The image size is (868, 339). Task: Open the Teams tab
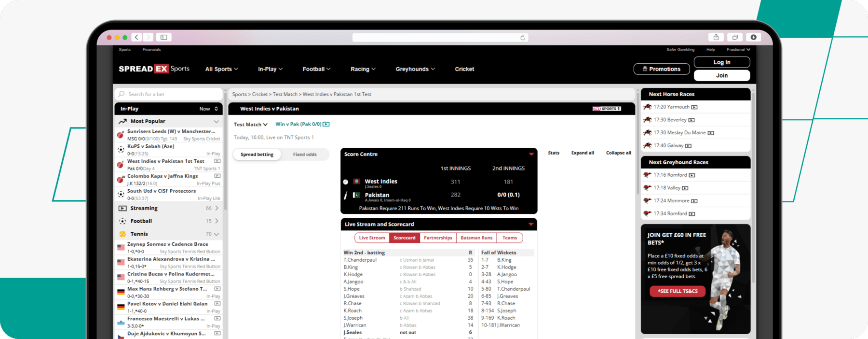pyautogui.click(x=510, y=238)
